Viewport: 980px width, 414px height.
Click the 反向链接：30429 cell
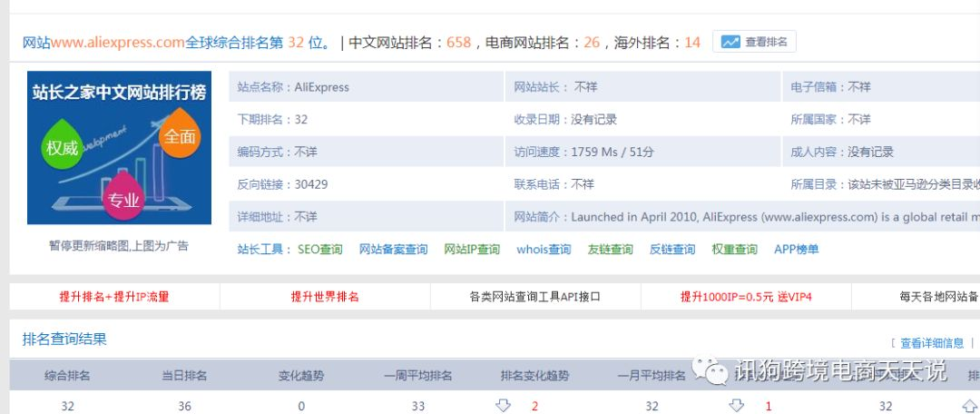(x=367, y=184)
